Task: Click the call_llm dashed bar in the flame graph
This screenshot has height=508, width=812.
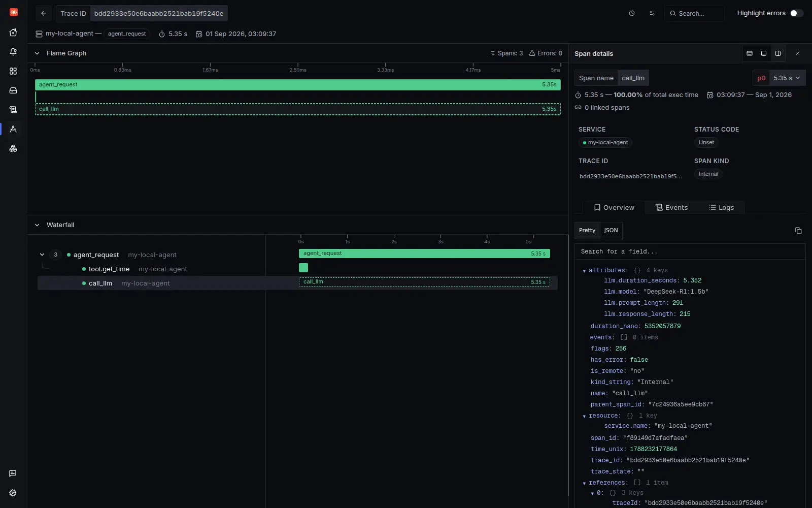Action: coord(298,109)
